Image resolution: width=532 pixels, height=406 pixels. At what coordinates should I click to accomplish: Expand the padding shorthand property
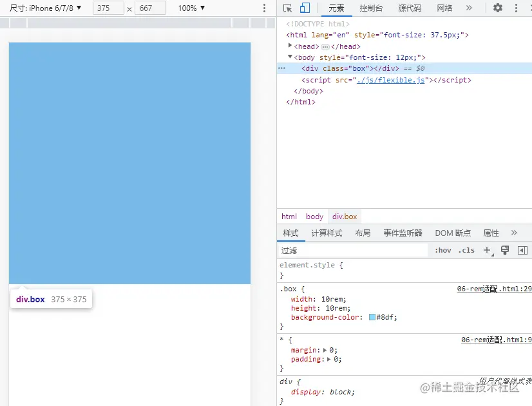pos(328,359)
